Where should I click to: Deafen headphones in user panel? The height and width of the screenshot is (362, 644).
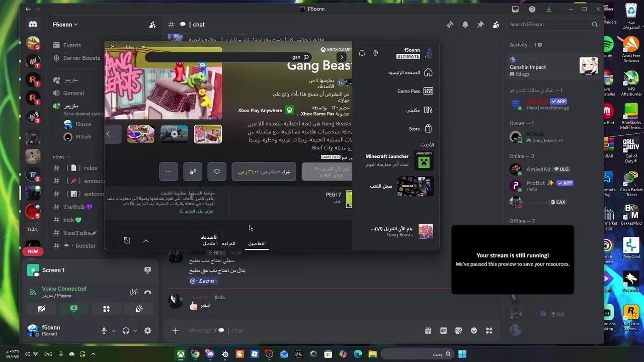point(126,330)
